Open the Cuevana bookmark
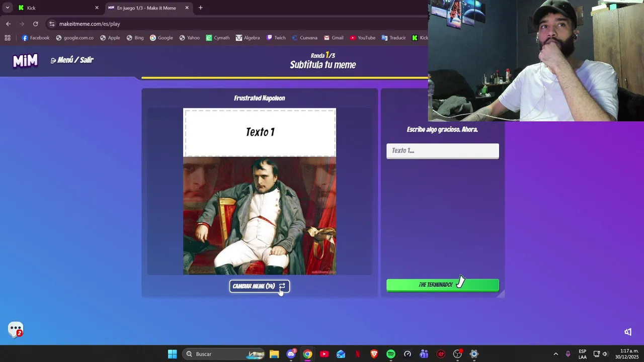Screen dimensions: 644x362 point(304,38)
